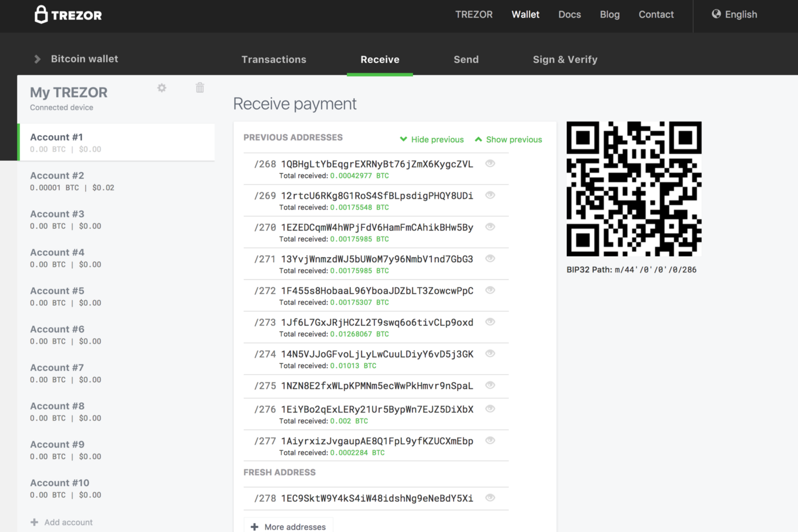Click address 1NZN8E2fxWLpKPMNm5ecWwPkHmvr9nSpaL

coord(377,385)
